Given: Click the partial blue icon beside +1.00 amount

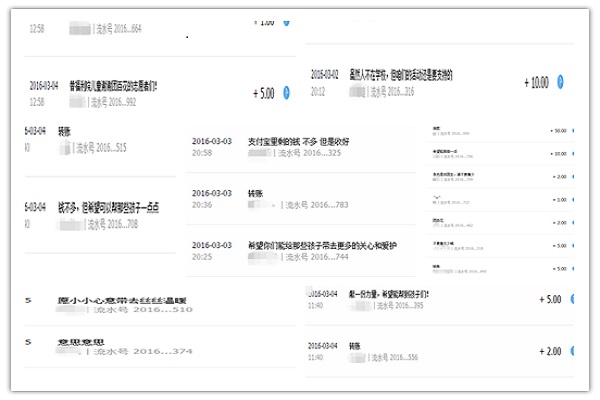Looking at the screenshot, I should [286, 20].
